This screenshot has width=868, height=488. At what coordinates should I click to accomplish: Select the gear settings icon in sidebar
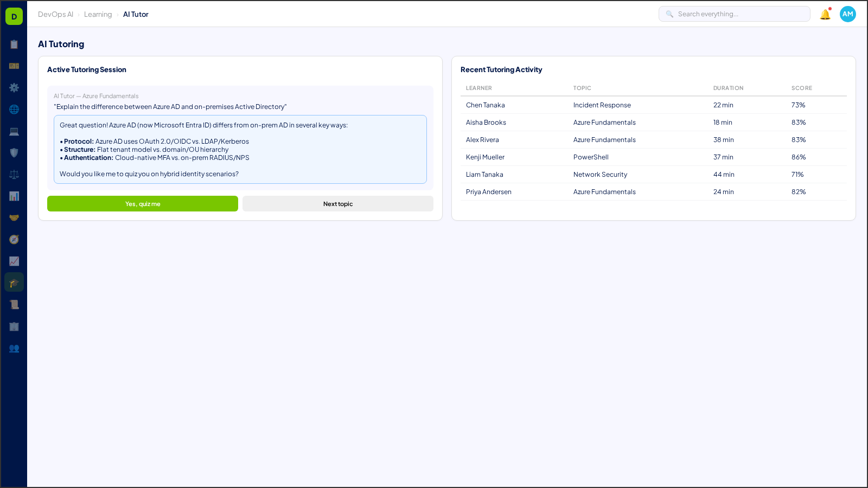point(14,87)
